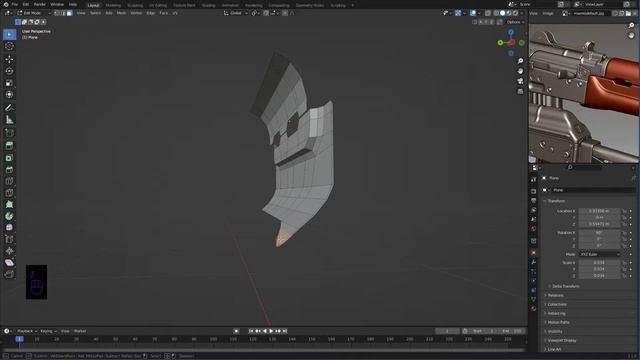The height and width of the screenshot is (360, 640).
Task: Select the Cursor tool in the toolbar
Action: click(9, 46)
